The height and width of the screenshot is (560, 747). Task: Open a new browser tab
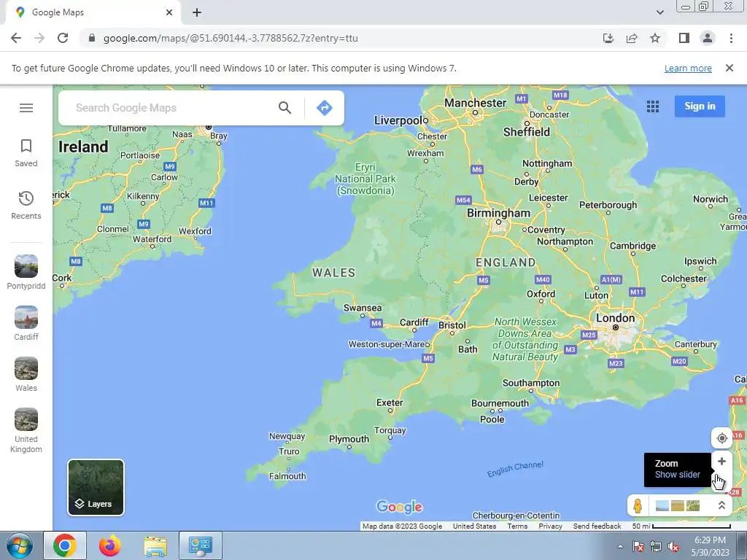coord(197,12)
